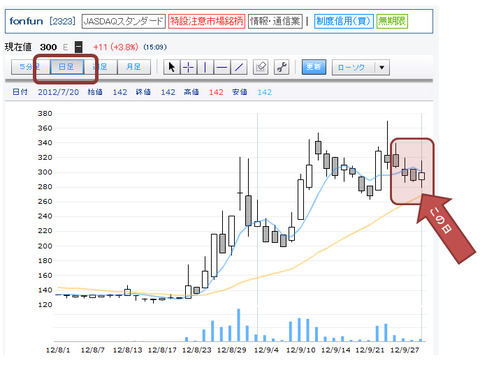Open the ローソク chart type dropdown
The width and height of the screenshot is (480, 372).
coord(361,68)
